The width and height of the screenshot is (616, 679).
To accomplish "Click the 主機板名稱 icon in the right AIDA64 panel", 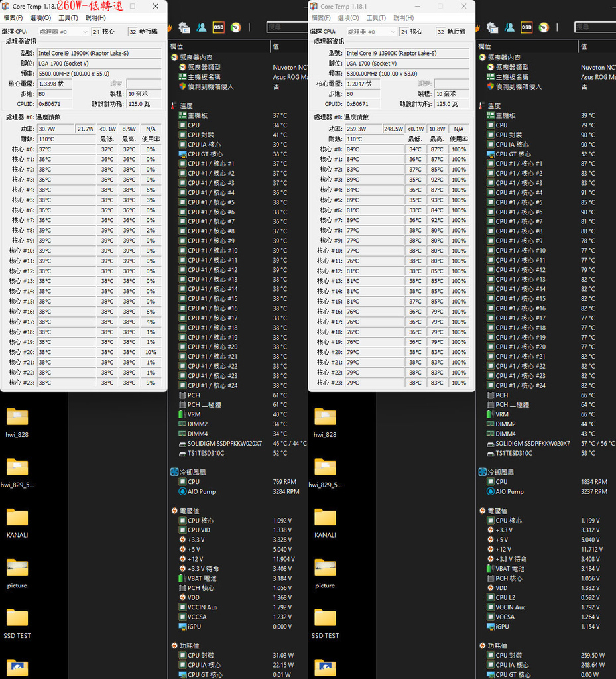I will [491, 77].
